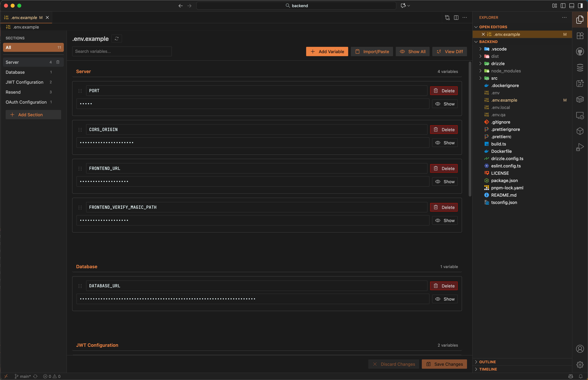Toggle Show All variables button
The height and width of the screenshot is (380, 588).
click(412, 52)
